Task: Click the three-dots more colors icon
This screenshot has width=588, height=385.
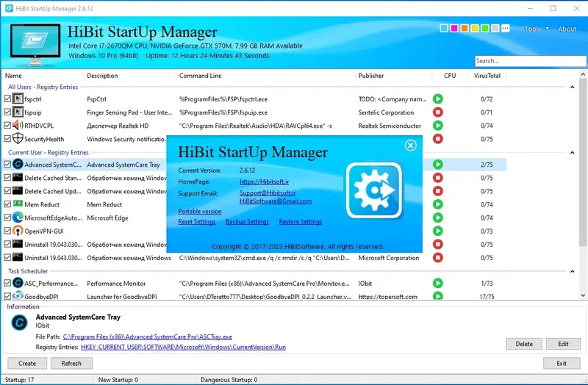Action: 506,29
